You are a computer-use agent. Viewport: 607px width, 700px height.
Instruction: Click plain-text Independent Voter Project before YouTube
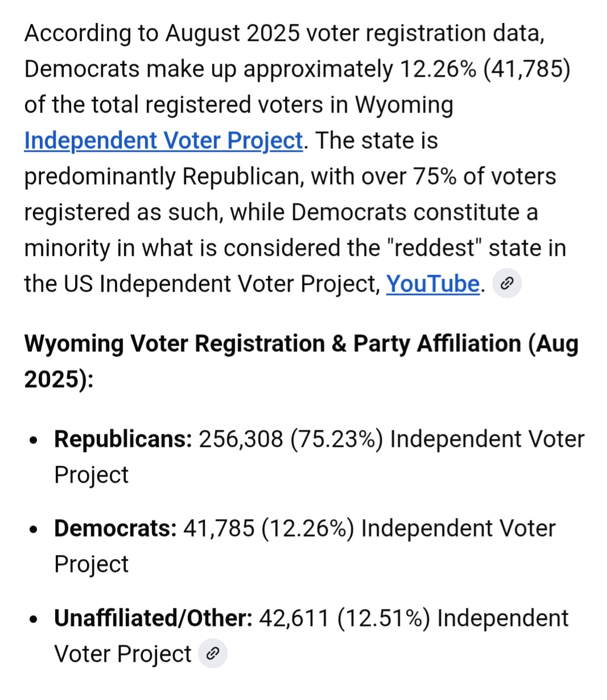(x=239, y=284)
